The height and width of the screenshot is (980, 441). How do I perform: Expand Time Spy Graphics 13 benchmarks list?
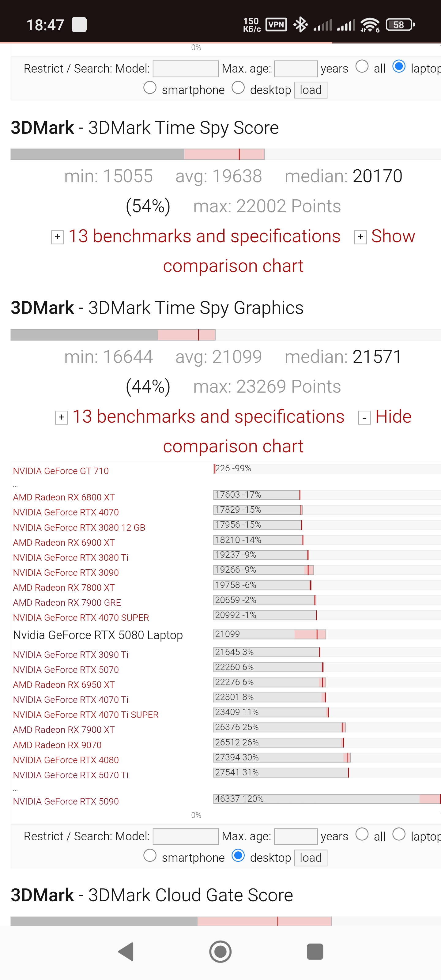[x=62, y=418]
